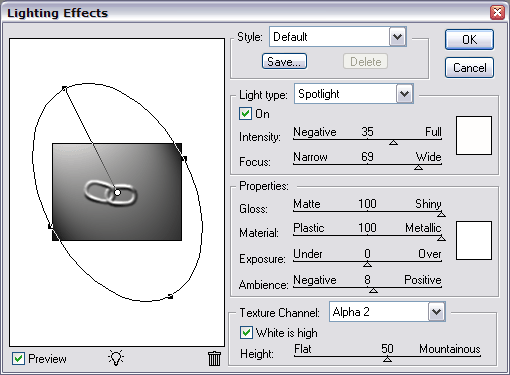Click the trash can delete-light icon
The image size is (510, 375).
[214, 359]
